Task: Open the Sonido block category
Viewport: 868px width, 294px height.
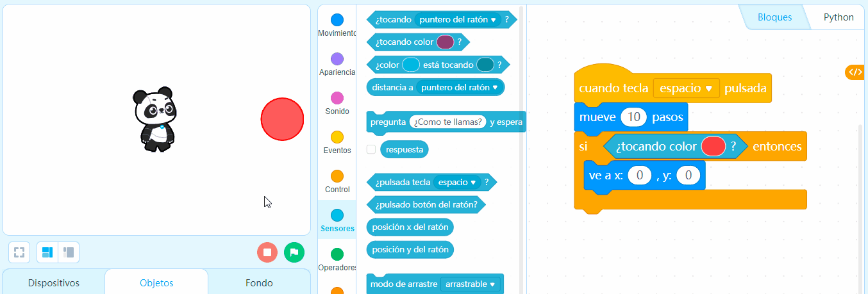Action: pos(337,104)
